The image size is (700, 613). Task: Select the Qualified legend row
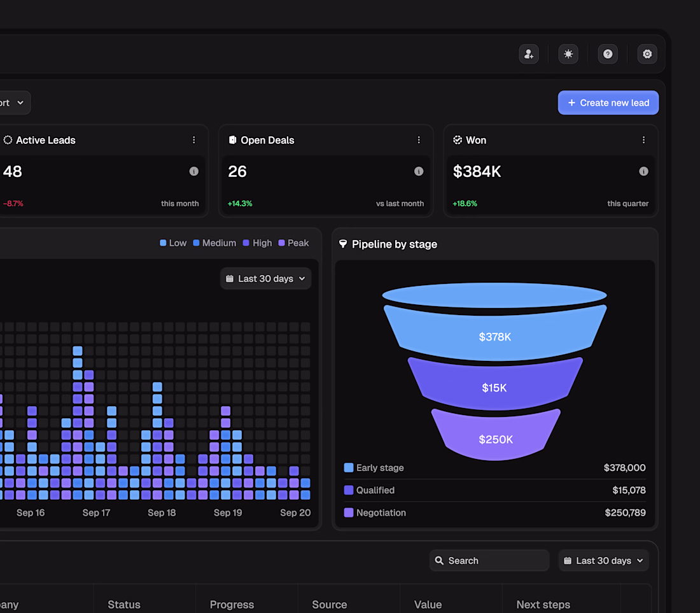point(494,490)
